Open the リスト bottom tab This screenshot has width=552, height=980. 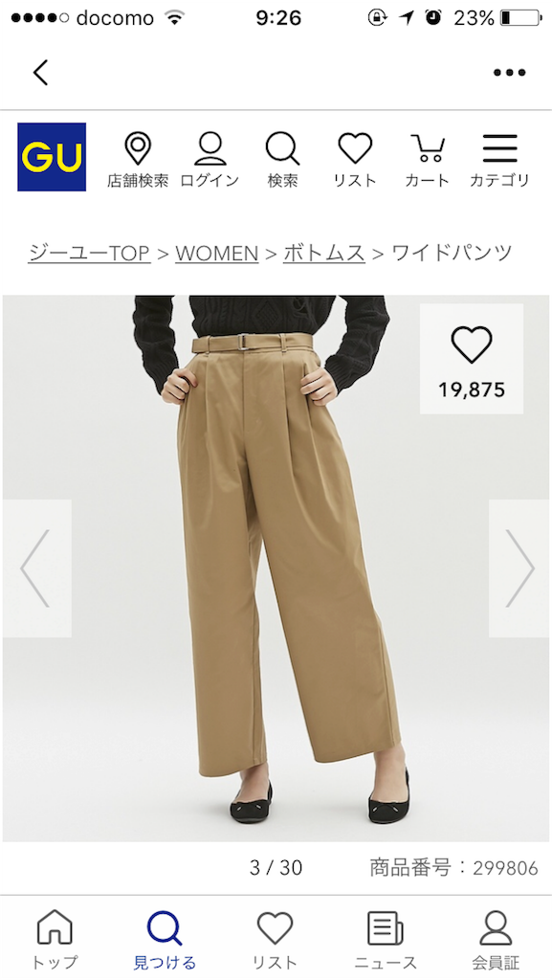pyautogui.click(x=275, y=940)
